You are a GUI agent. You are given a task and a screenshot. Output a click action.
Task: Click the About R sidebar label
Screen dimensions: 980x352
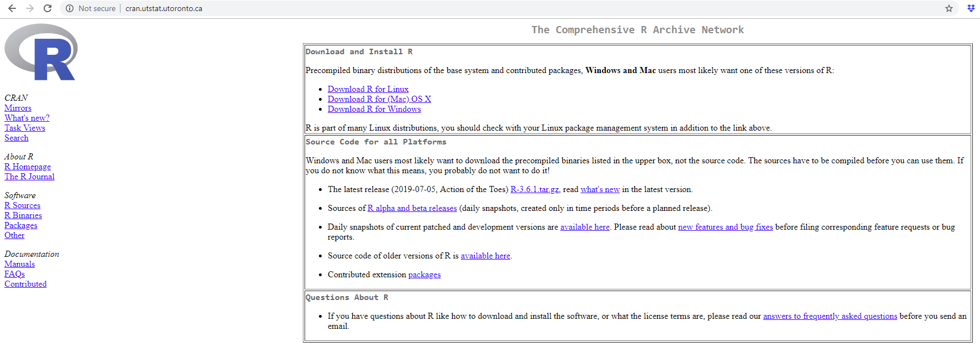tap(19, 157)
